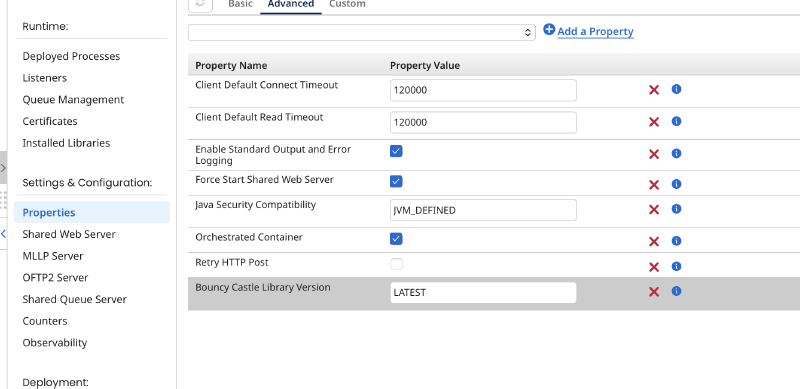Remove Force Start Shared Web Server property
The width and height of the screenshot is (800, 389).
click(x=654, y=185)
